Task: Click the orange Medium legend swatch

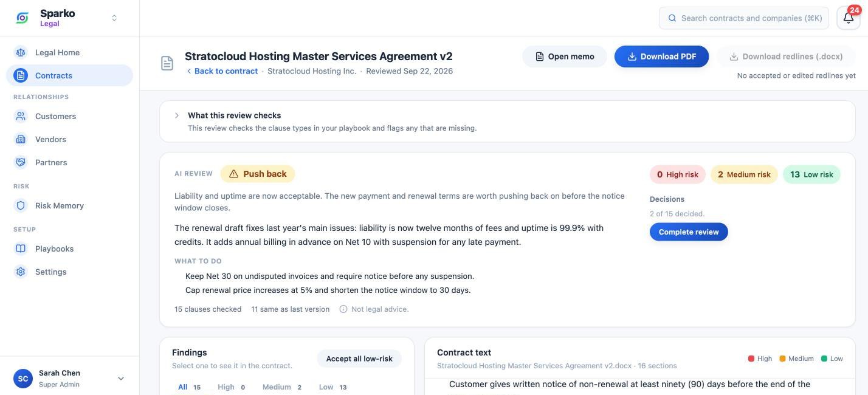Action: (x=783, y=359)
